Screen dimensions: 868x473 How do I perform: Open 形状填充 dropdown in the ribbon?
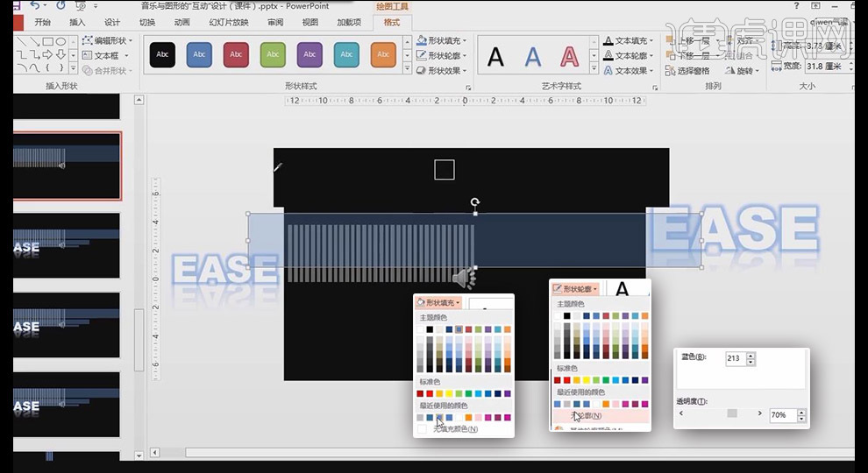tap(445, 40)
